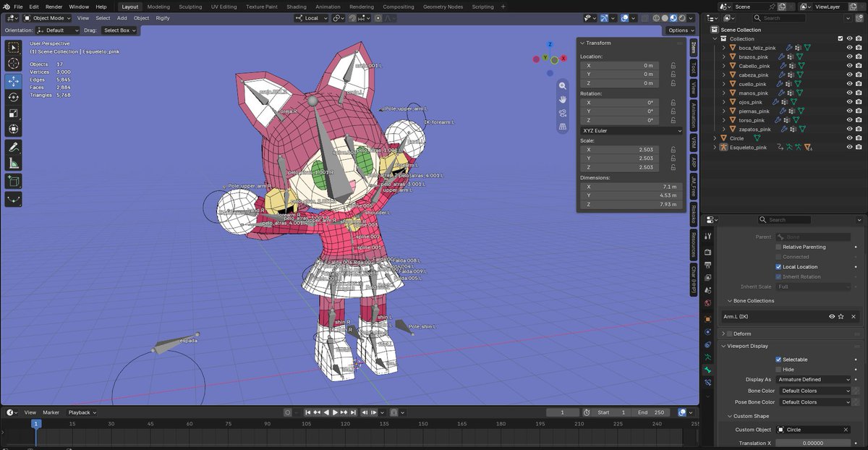This screenshot has height=450, width=868.
Task: Open the XYZ Euler rotation mode dropdown
Action: [x=631, y=130]
